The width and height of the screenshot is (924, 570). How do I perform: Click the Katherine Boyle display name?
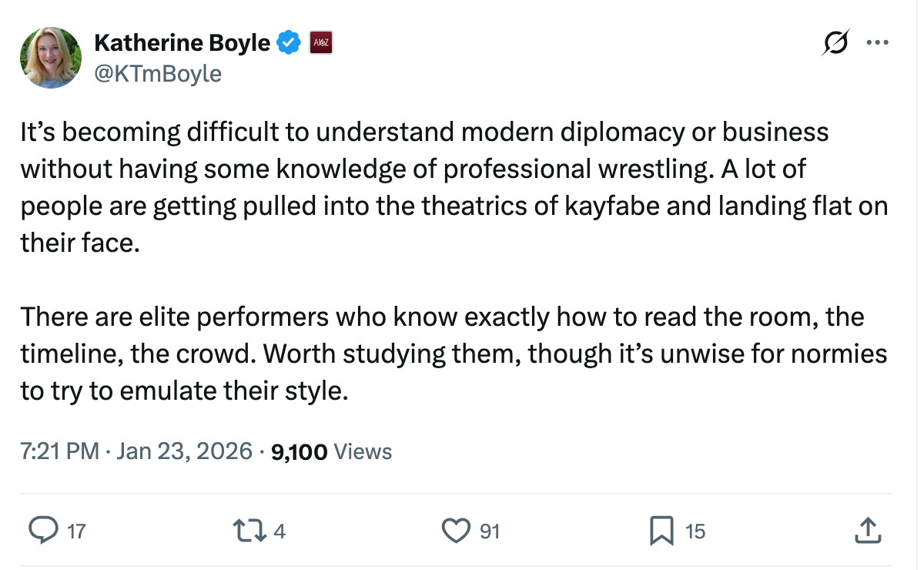[x=182, y=43]
